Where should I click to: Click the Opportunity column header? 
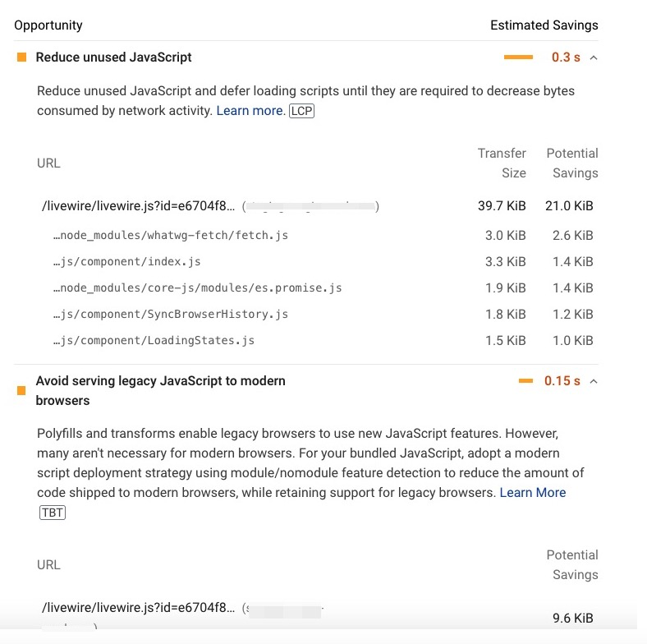(x=48, y=25)
